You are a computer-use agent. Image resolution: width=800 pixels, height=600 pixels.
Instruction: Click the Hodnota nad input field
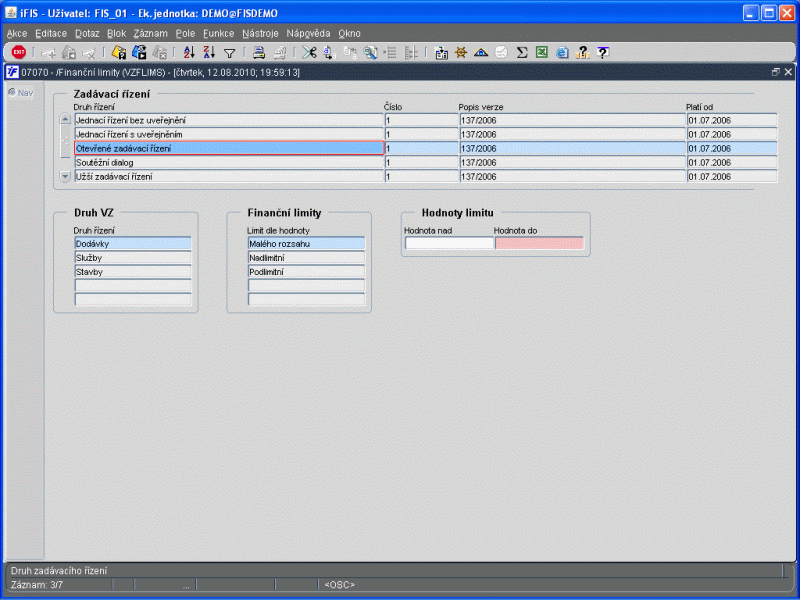[x=449, y=243]
